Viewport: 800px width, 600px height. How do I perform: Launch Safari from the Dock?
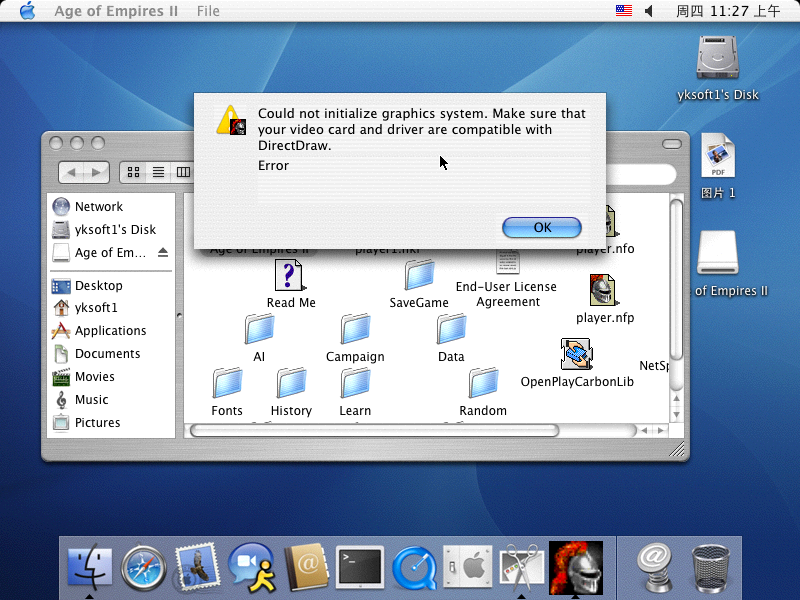coord(143,567)
